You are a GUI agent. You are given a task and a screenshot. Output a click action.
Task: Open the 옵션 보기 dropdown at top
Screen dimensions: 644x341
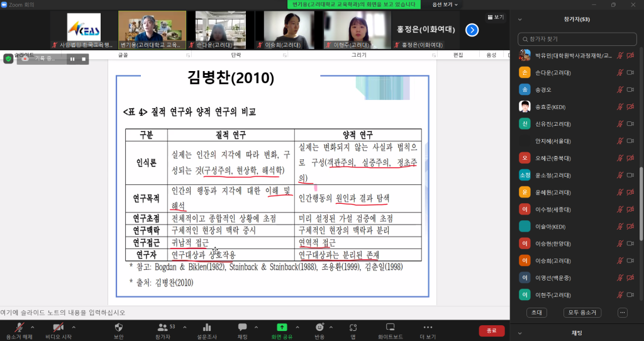click(x=443, y=4)
